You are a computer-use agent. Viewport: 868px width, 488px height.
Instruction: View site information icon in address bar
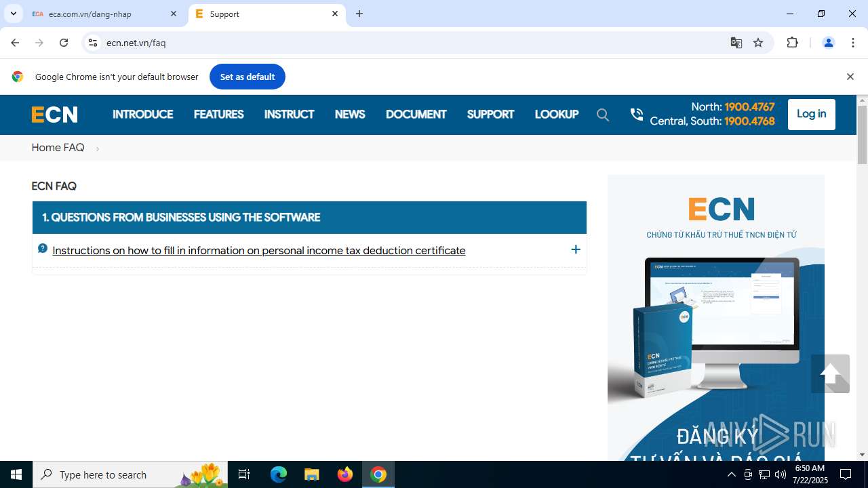(93, 43)
